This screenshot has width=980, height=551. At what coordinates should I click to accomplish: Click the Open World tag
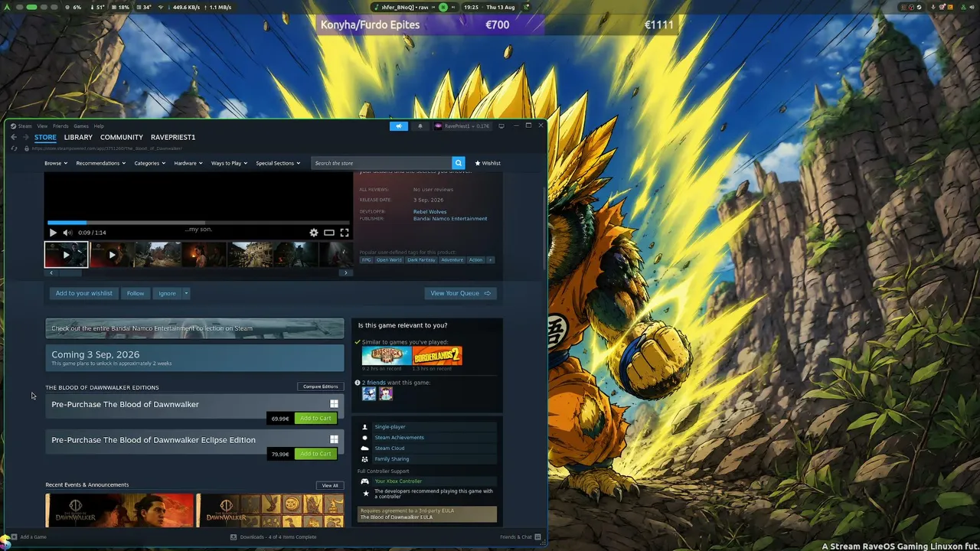(x=389, y=260)
